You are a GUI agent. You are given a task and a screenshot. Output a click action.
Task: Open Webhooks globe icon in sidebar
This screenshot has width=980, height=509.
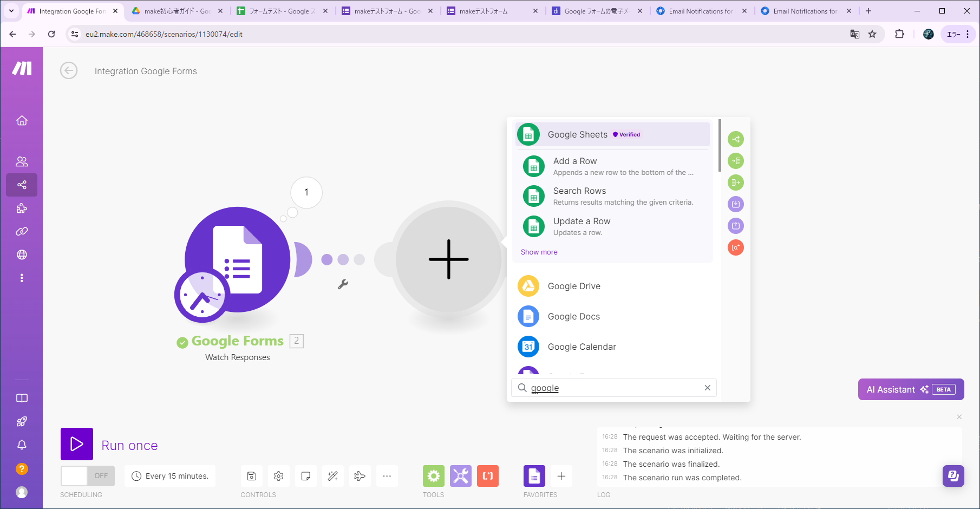pyautogui.click(x=22, y=255)
